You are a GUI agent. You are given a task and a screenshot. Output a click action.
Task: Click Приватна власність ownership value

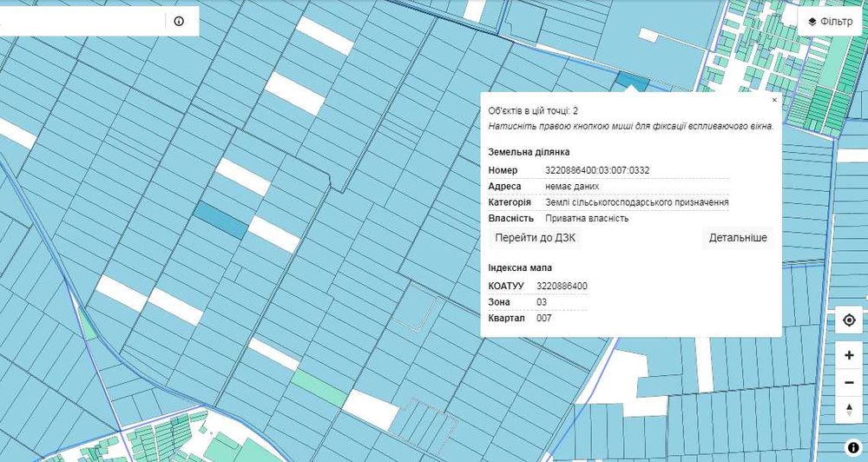[x=587, y=218]
